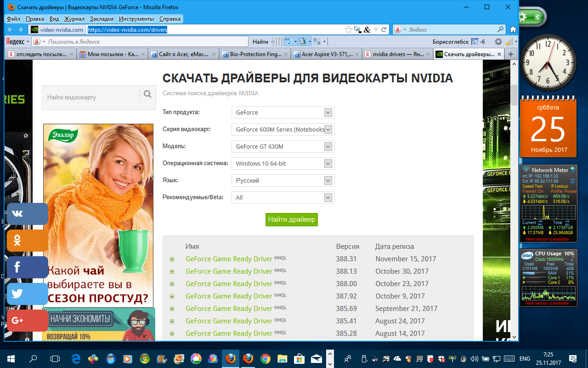Bookmark this page with the star icon
This screenshot has height=368, width=588.
pyautogui.click(x=349, y=29)
